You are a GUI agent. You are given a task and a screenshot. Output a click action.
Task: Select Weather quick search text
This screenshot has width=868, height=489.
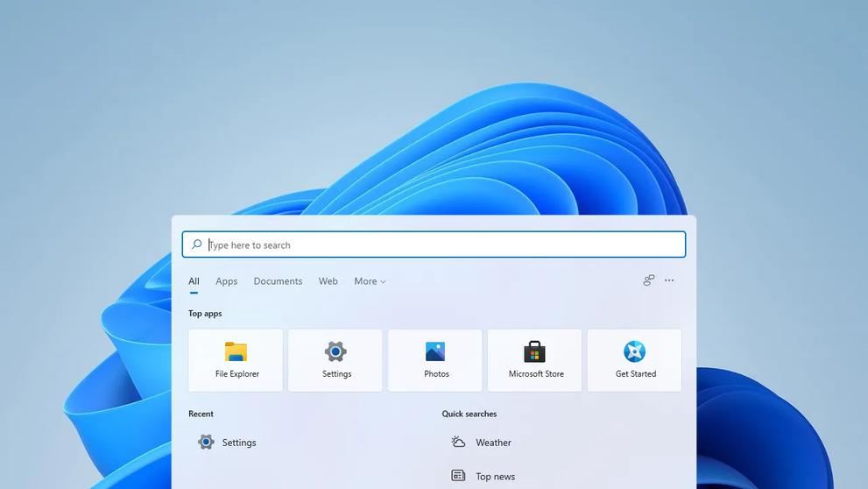[x=493, y=443]
